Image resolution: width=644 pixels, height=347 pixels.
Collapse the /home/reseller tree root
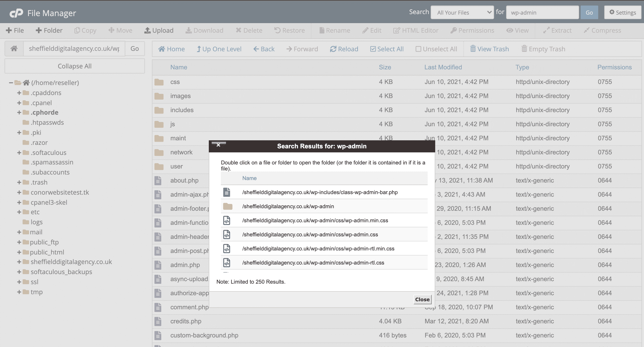11,82
